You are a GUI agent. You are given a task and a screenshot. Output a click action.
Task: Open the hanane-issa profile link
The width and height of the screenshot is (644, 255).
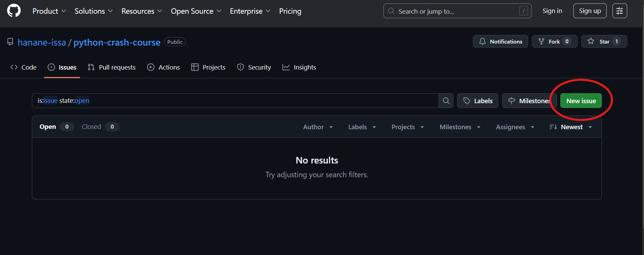[42, 42]
